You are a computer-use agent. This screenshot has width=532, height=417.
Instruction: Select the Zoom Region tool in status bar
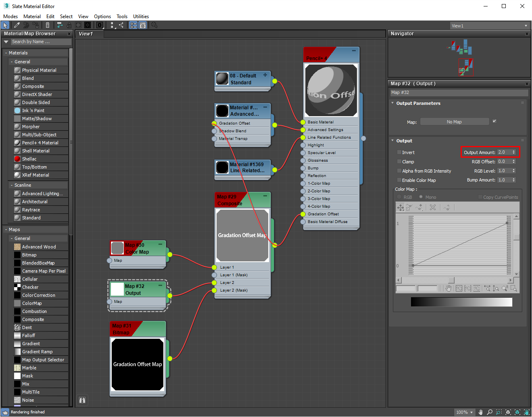point(499,412)
